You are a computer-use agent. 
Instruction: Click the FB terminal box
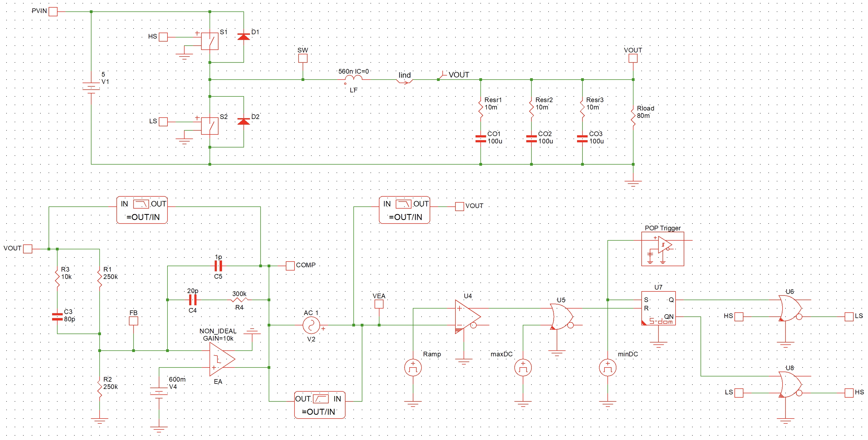click(134, 321)
